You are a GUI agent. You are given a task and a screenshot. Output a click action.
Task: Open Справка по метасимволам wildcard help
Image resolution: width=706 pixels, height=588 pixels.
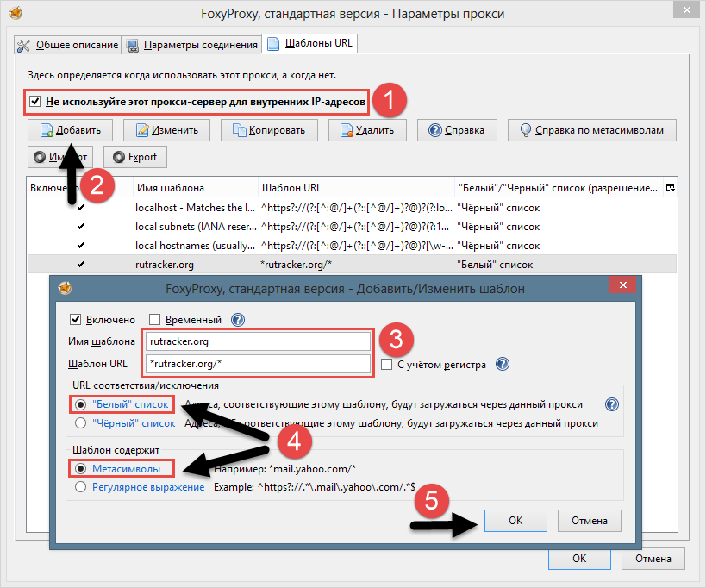point(591,130)
